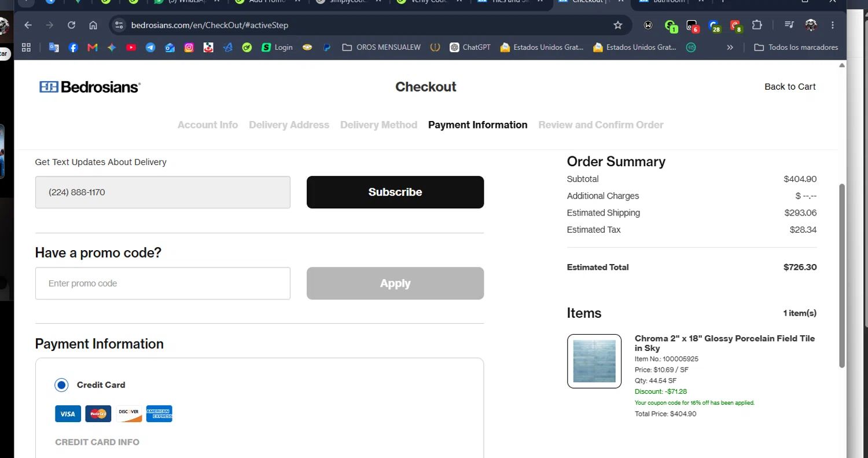Click the green Discount: -$71.28 text
This screenshot has width=868, height=458.
661,392
